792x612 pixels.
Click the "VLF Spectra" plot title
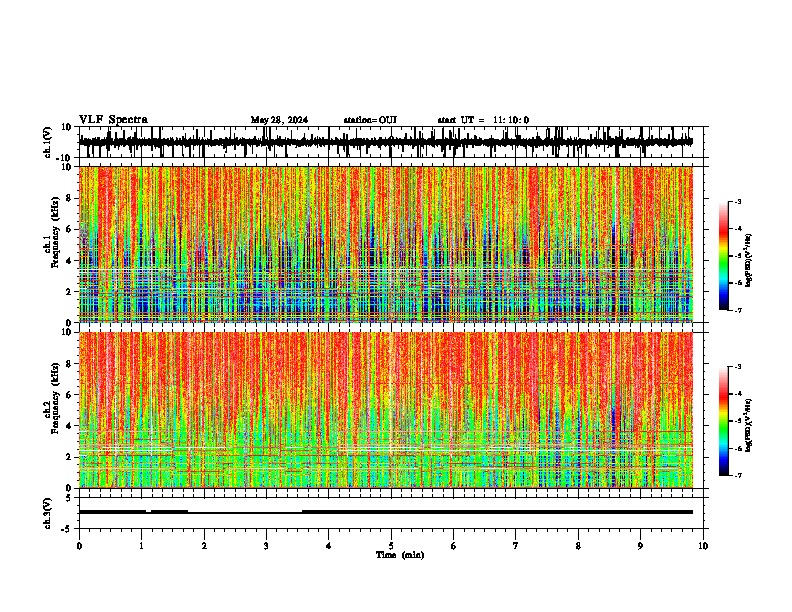click(113, 120)
